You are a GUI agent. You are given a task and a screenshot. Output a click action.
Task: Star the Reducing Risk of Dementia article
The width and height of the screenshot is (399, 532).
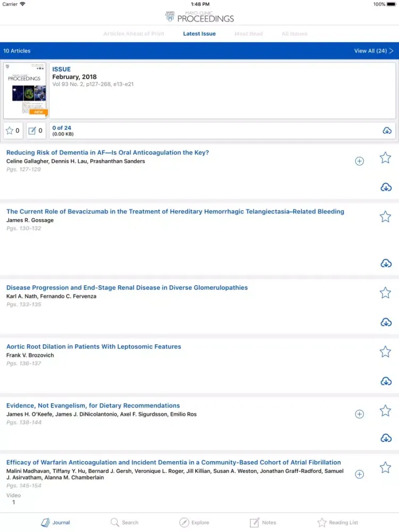(x=385, y=157)
